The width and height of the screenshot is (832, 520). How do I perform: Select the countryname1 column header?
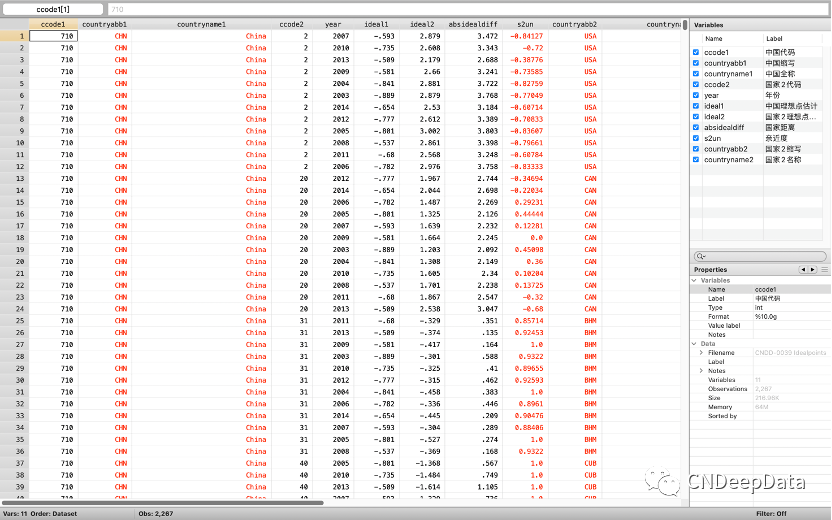coord(201,24)
